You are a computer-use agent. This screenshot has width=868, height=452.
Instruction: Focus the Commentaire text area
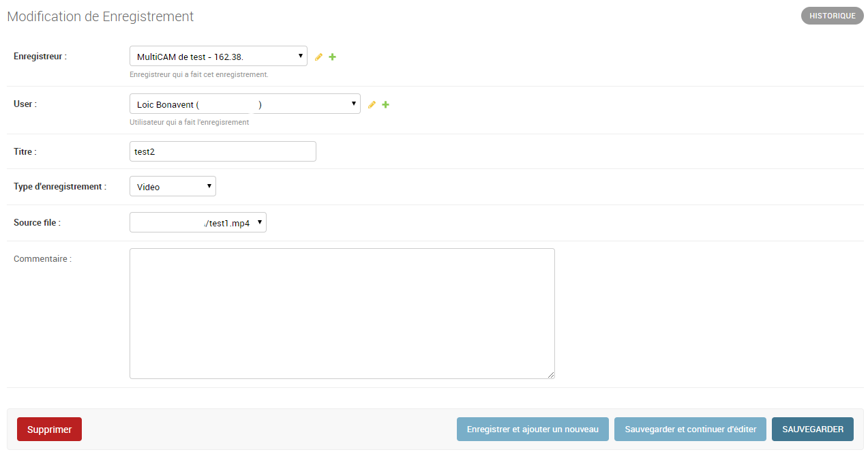(x=342, y=313)
